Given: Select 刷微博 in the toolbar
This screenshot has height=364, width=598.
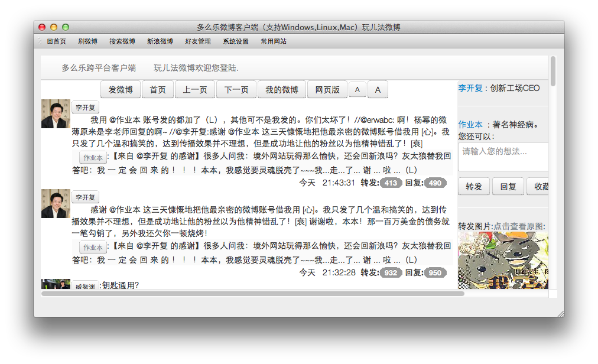Looking at the screenshot, I should point(87,41).
